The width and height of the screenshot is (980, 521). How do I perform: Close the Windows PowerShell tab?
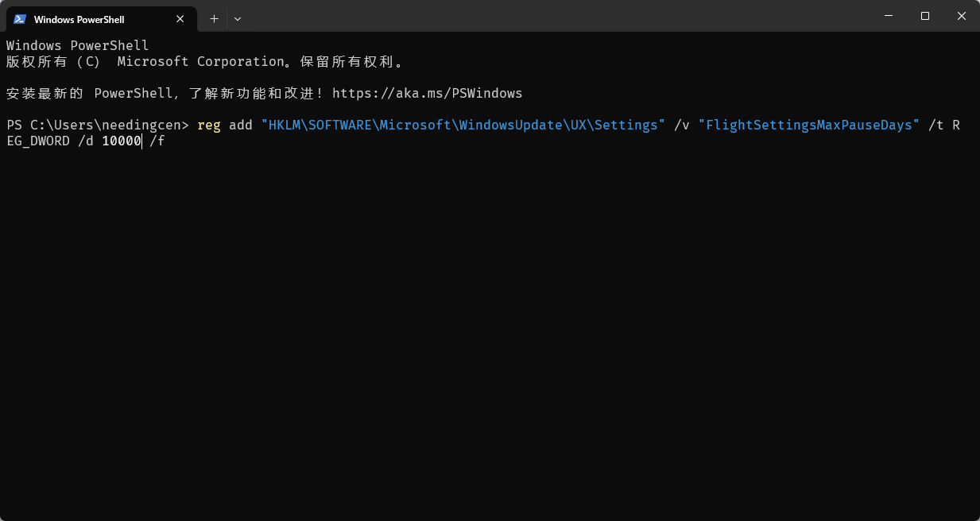pyautogui.click(x=180, y=19)
